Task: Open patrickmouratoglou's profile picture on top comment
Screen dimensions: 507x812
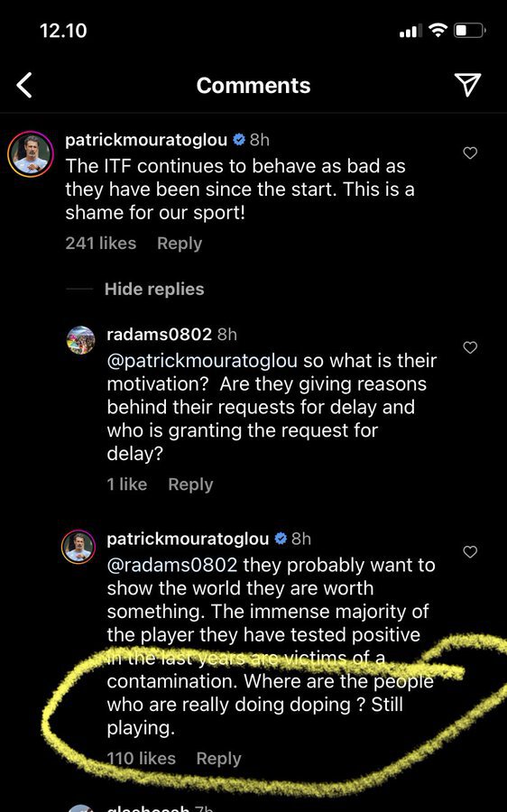Action: (x=31, y=153)
